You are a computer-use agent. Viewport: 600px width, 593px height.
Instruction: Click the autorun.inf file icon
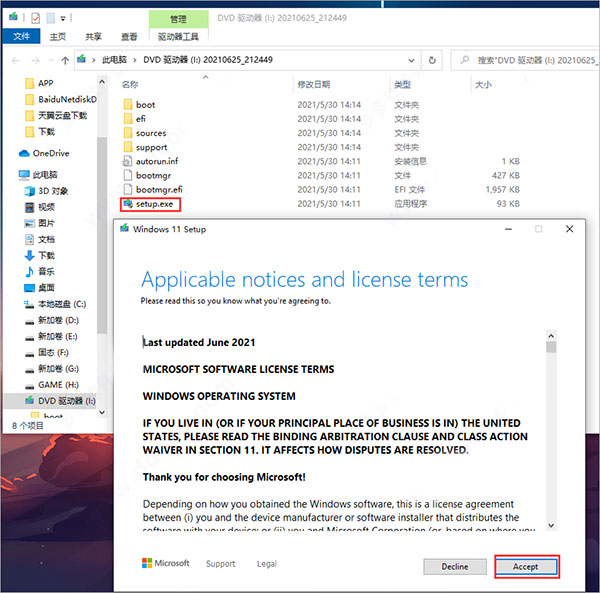point(127,161)
